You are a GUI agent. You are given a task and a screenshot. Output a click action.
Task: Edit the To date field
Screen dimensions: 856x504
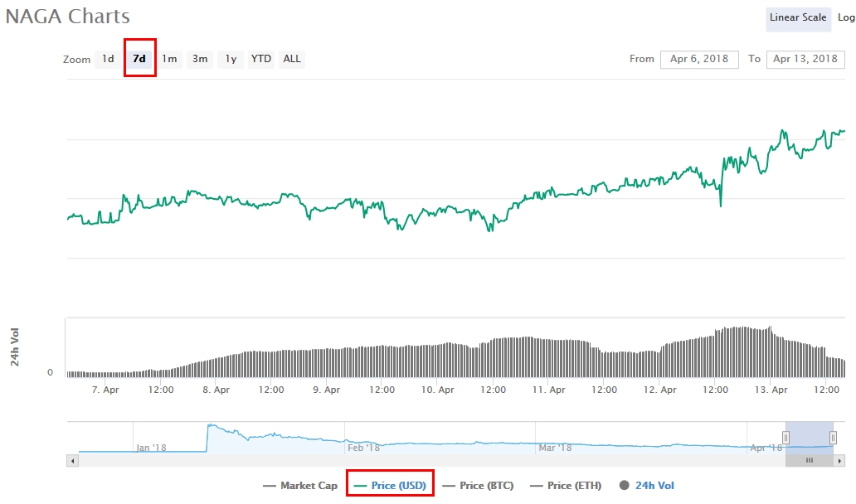(x=805, y=59)
